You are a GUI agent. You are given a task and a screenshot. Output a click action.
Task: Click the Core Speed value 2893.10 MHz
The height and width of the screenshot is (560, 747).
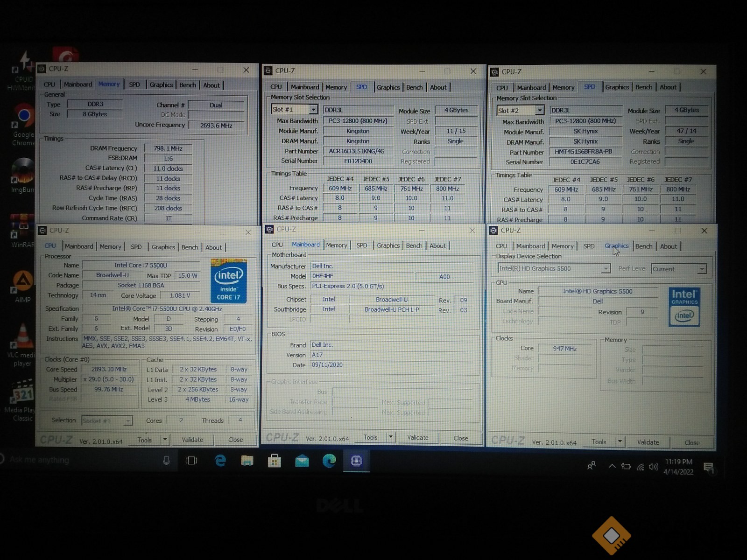109,369
